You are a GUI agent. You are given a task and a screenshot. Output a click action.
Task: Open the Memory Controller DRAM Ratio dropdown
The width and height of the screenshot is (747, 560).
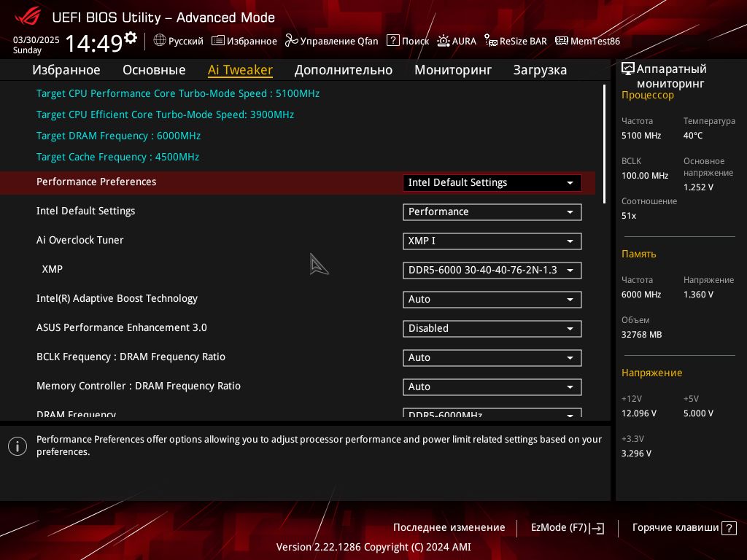tap(492, 386)
